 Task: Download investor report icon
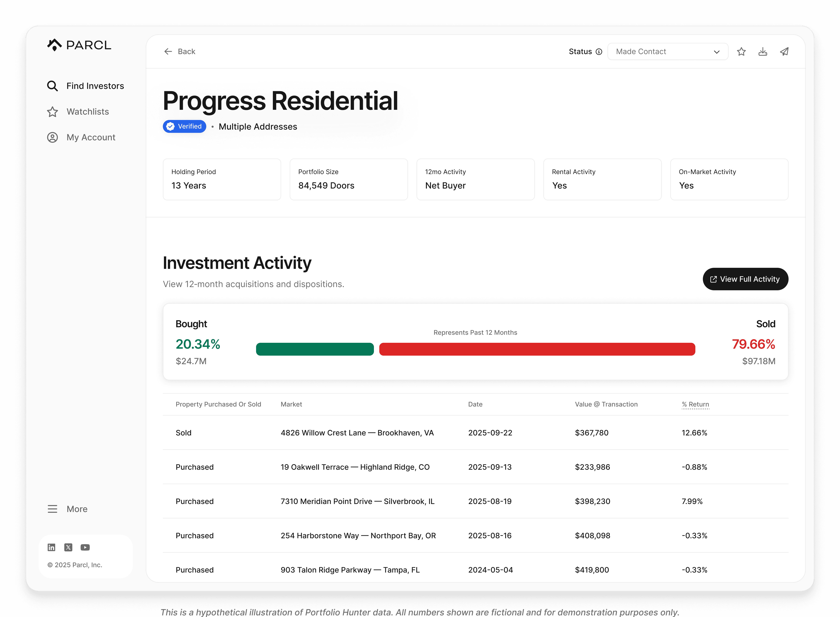763,52
